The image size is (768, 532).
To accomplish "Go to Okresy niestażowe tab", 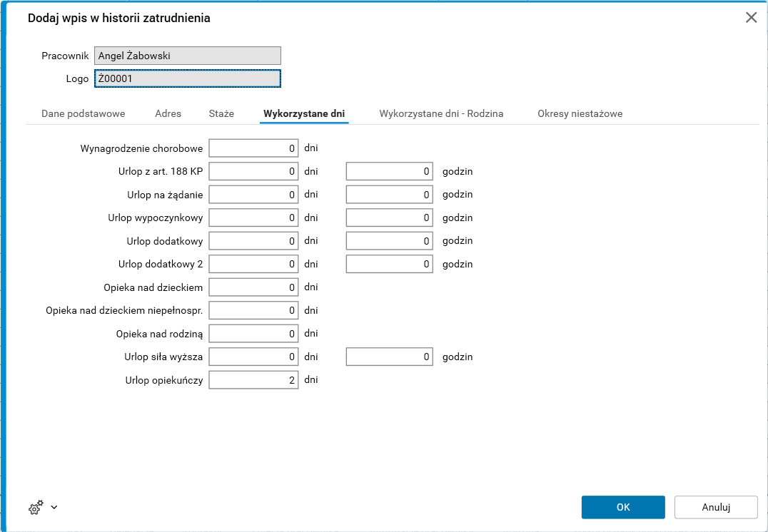I will pos(580,113).
